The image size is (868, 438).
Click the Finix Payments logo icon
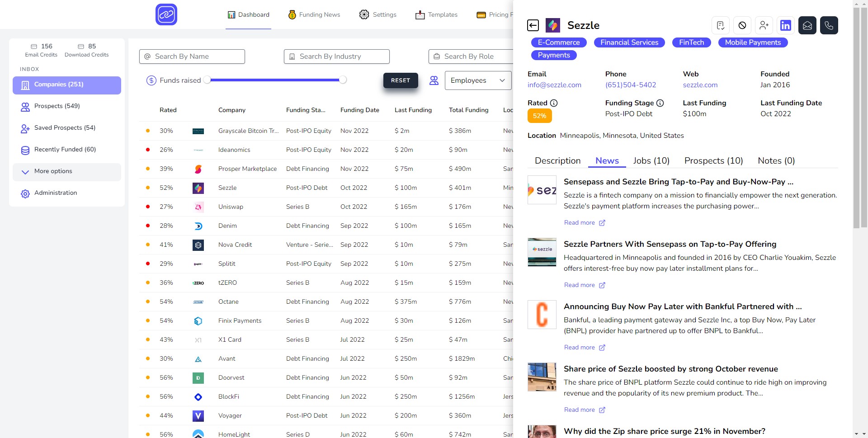coord(198,321)
